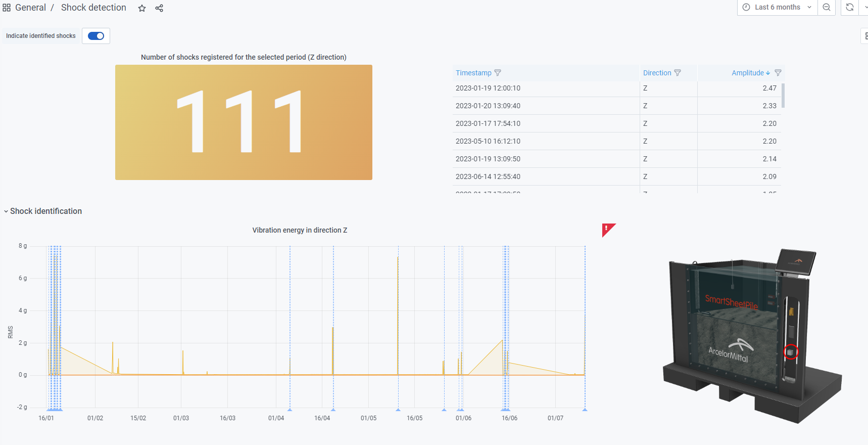Collapse the Shock identification row
Viewport: 868px width, 445px height.
6,211
